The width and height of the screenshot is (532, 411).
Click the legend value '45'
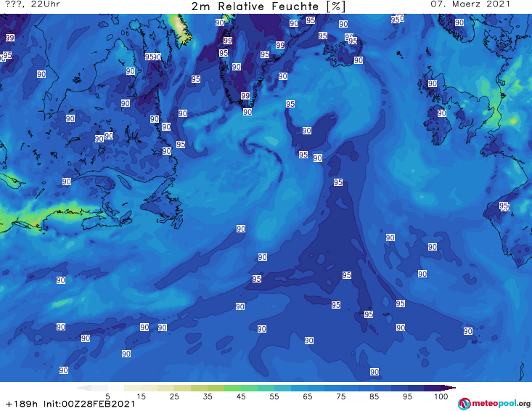pyautogui.click(x=241, y=396)
